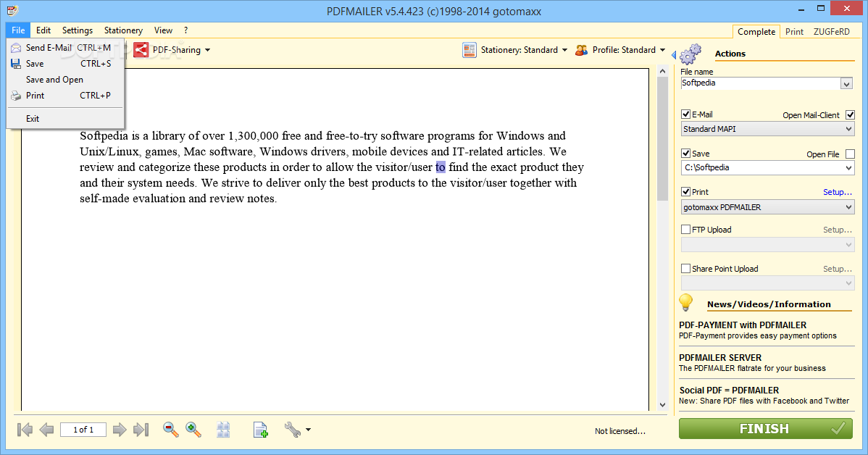Uncheck the Print checkbox
Screen dimensions: 868x455
point(686,191)
